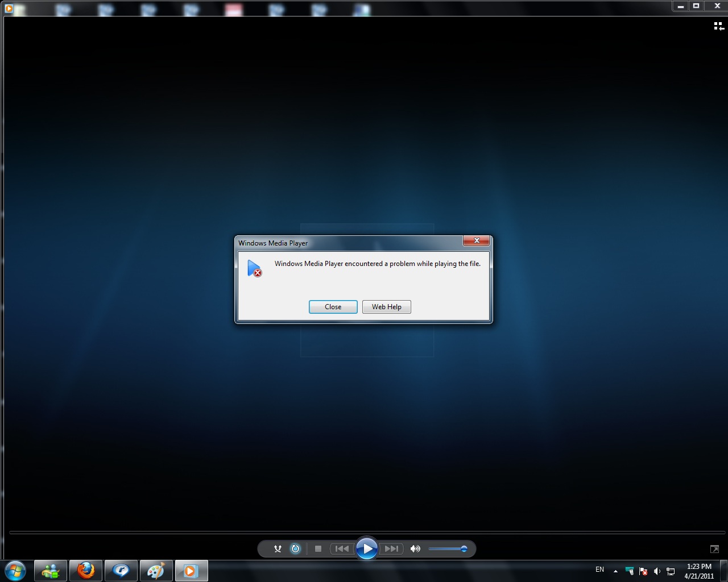Viewport: 728px width, 582px height.
Task: Skip to the previous track
Action: point(342,548)
